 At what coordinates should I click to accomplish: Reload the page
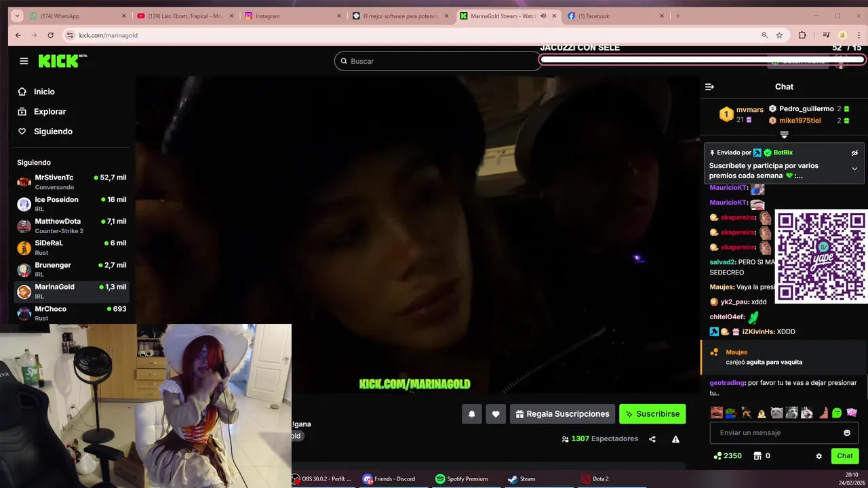click(x=50, y=35)
